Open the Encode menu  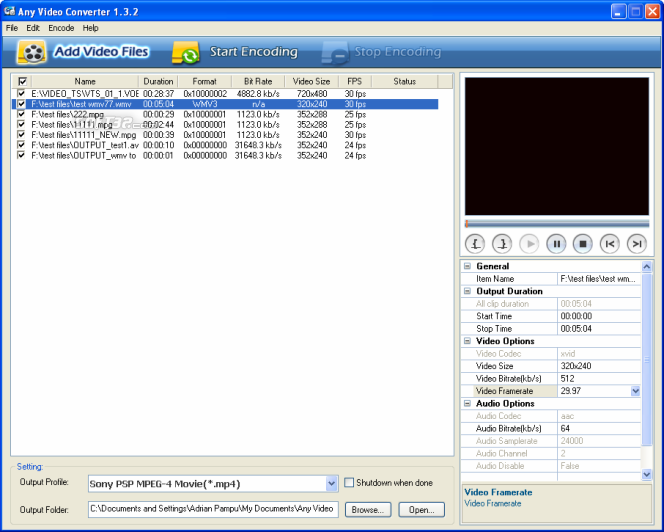[61, 28]
